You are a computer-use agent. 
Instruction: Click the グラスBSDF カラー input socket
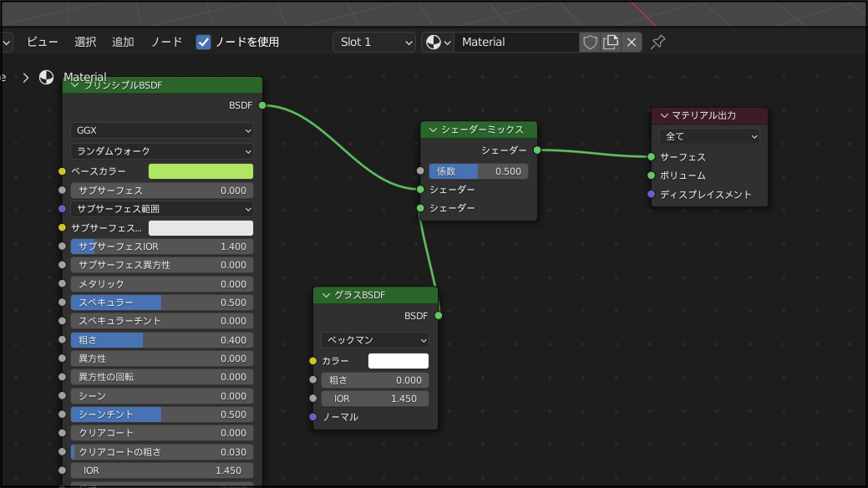312,361
